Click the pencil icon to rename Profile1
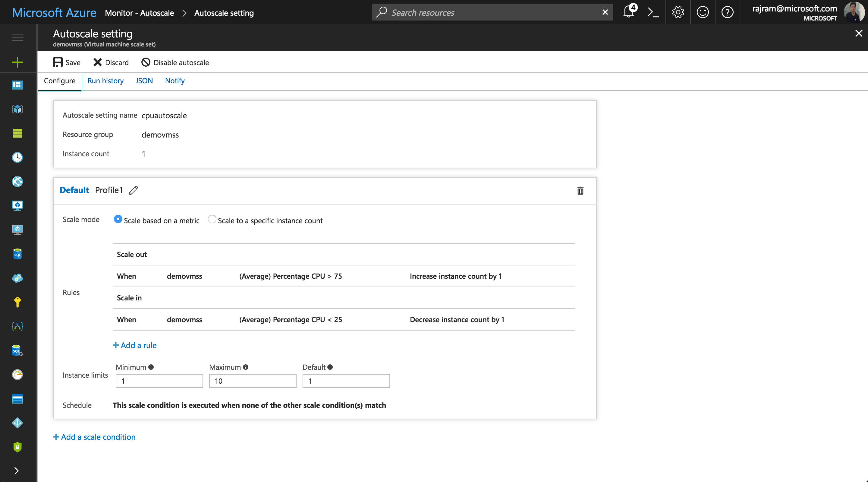This screenshot has width=868, height=482. 134,190
